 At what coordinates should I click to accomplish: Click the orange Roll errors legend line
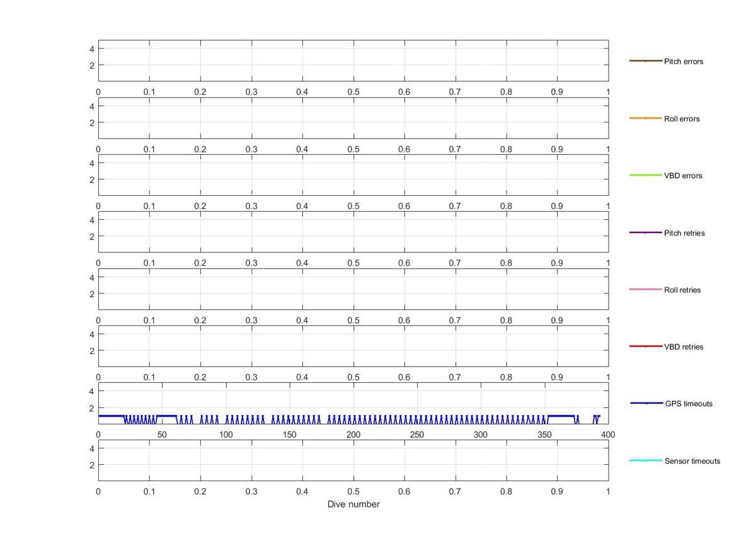tap(646, 118)
